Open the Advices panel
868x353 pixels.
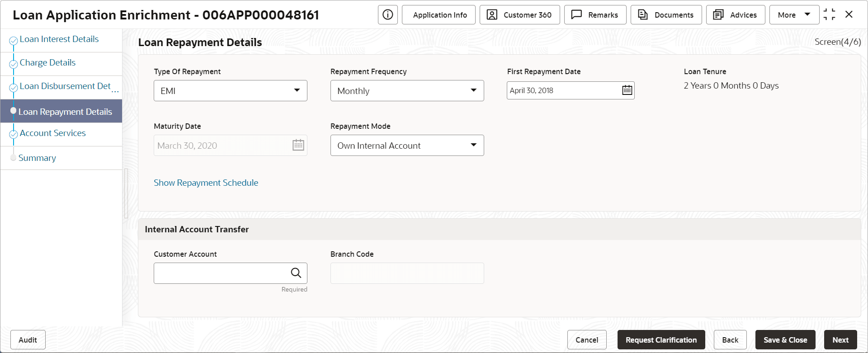coord(736,15)
